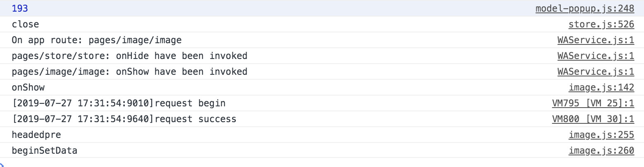
Task: Open WAService.js:1 link beside 'On app route'
Action: click(596, 40)
